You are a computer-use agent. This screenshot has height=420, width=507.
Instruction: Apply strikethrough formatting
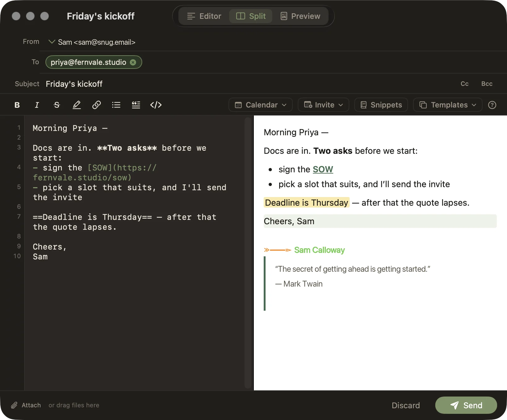pos(57,105)
